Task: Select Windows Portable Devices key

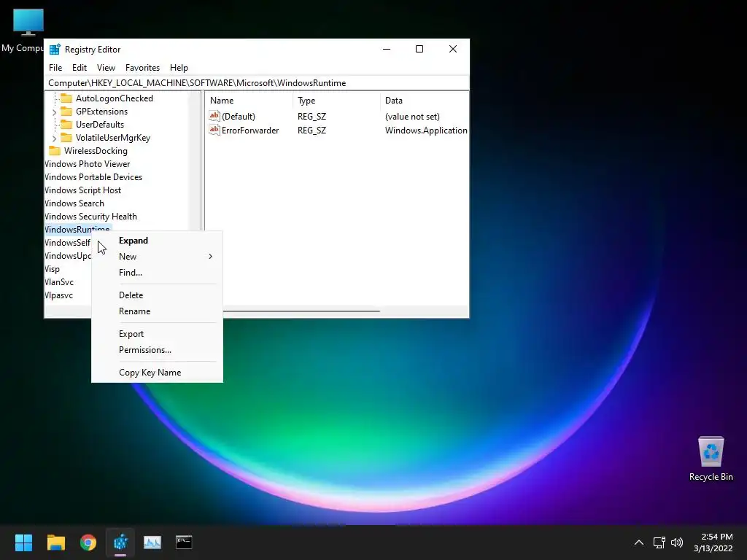Action: pyautogui.click(x=93, y=176)
